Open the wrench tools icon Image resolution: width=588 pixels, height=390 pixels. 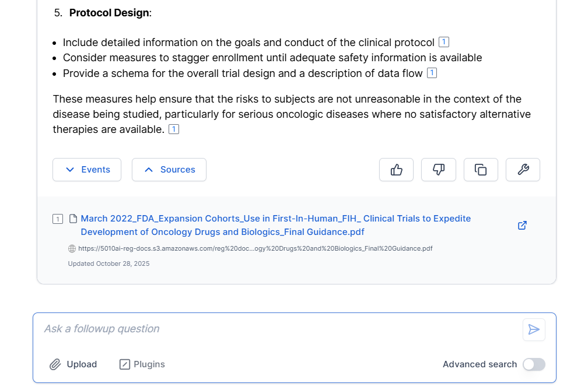coord(523,170)
